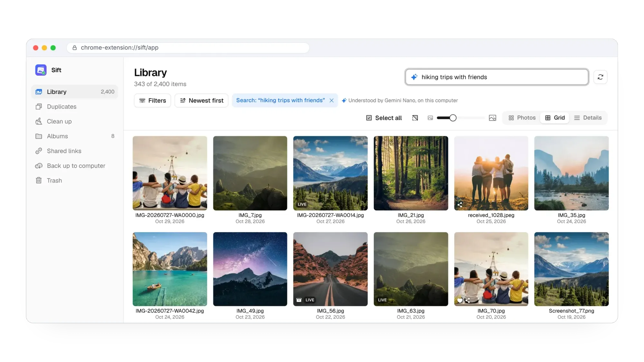The width and height of the screenshot is (644, 362).
Task: Click the file name 'IMG_21.jpg'
Action: click(x=411, y=215)
